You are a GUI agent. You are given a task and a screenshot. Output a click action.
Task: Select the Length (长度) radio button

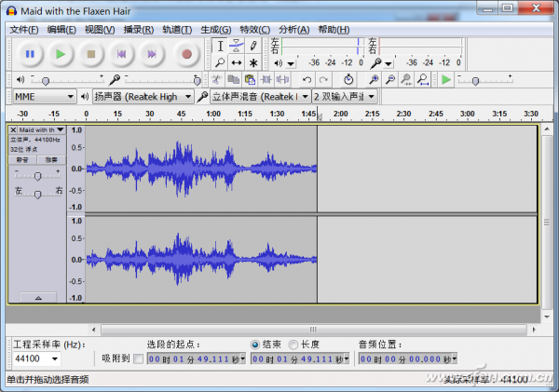pos(293,345)
